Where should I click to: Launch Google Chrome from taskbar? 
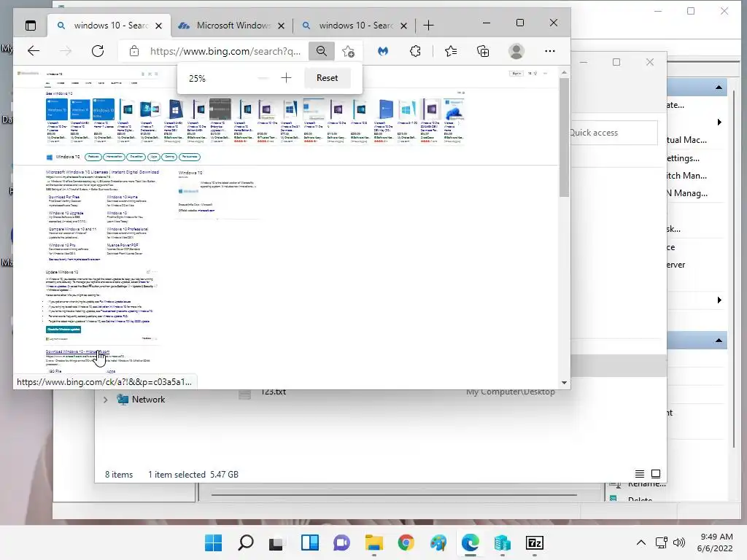pos(406,542)
